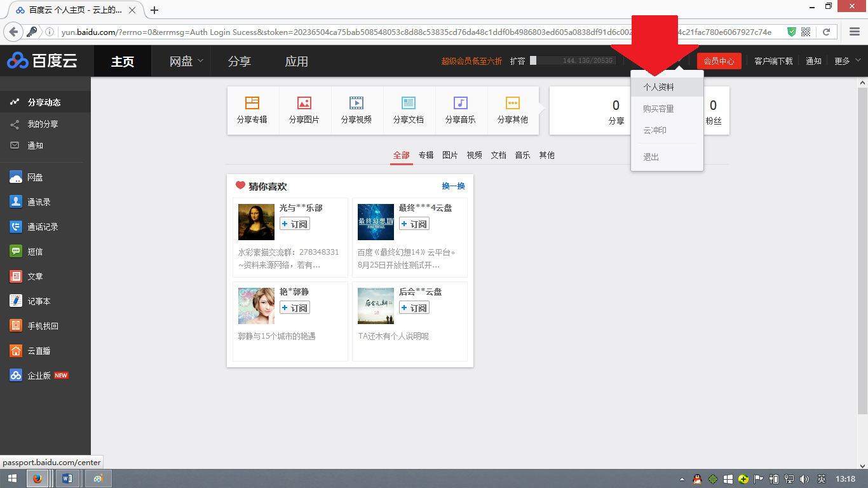Select 个人资料 in the account menu
The width and height of the screenshot is (868, 488).
click(x=667, y=87)
